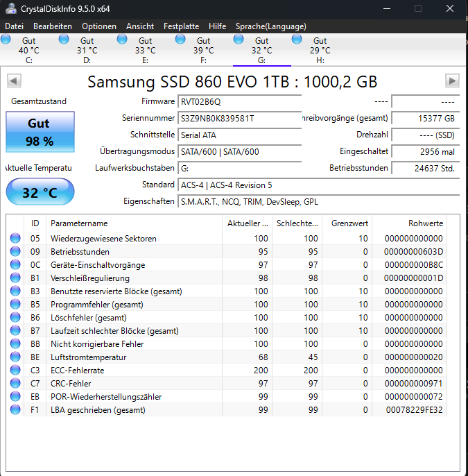Click the 32 °C temperature button
This screenshot has height=476, width=468.
coord(40,192)
